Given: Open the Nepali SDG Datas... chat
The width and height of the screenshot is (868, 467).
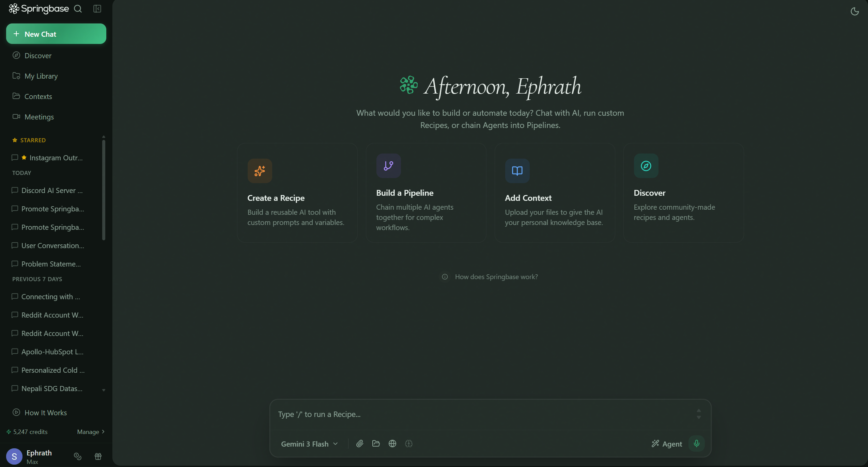Looking at the screenshot, I should tap(53, 388).
